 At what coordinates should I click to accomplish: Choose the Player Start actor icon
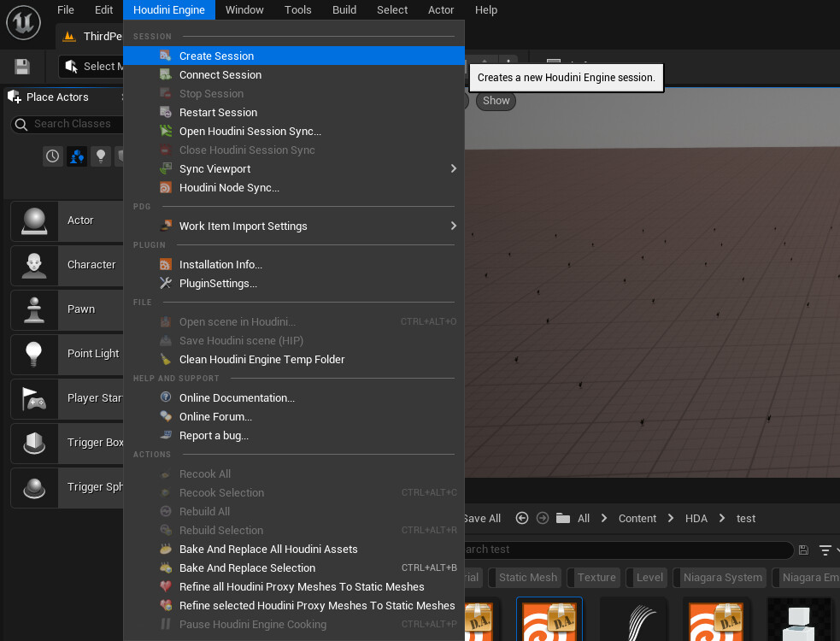34,398
